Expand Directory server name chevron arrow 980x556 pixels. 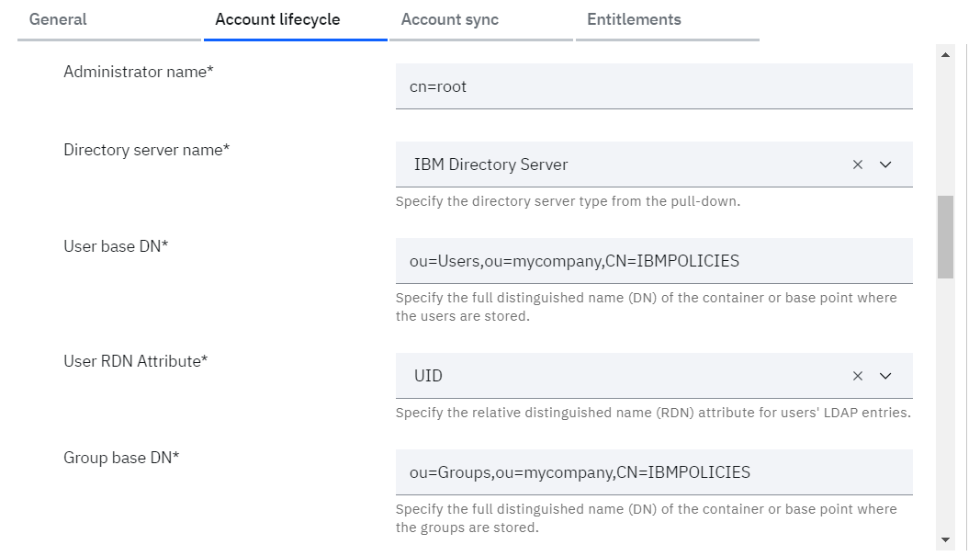pyautogui.click(x=886, y=165)
